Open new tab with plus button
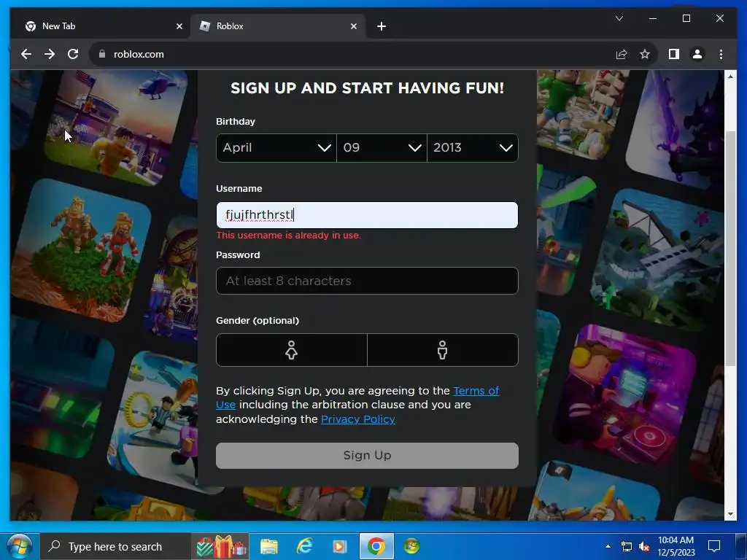 381,26
